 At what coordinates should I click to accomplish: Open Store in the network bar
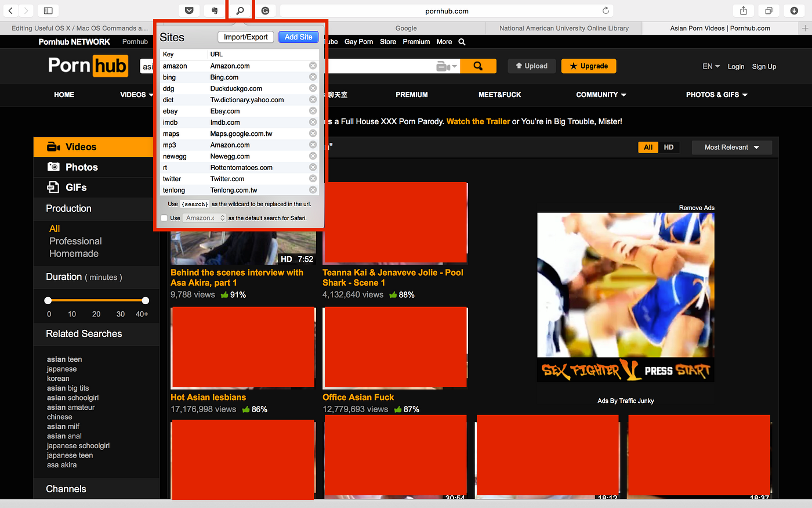pyautogui.click(x=388, y=42)
